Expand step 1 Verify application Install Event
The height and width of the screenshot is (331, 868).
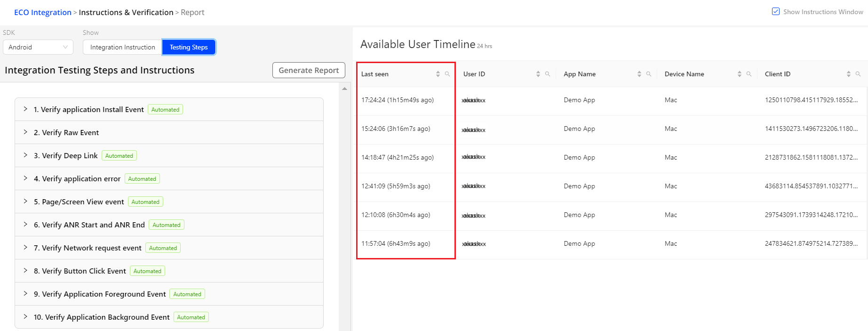tap(25, 109)
